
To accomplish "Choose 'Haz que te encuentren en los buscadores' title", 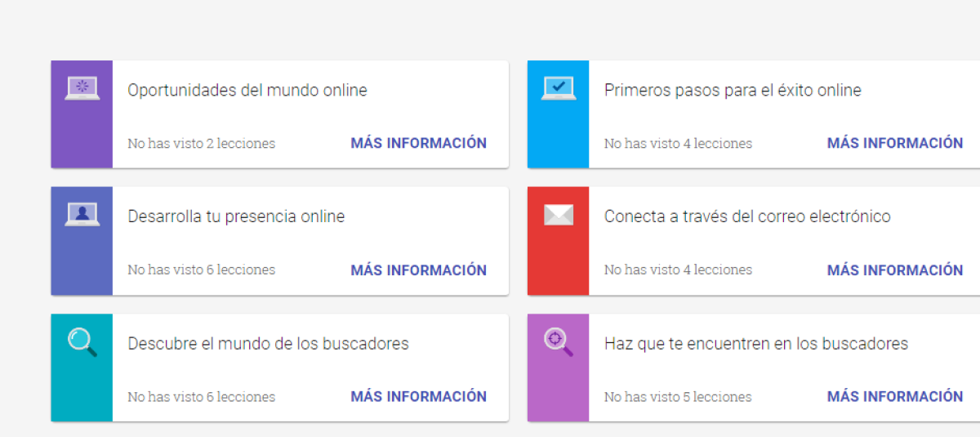I will (x=756, y=343).
